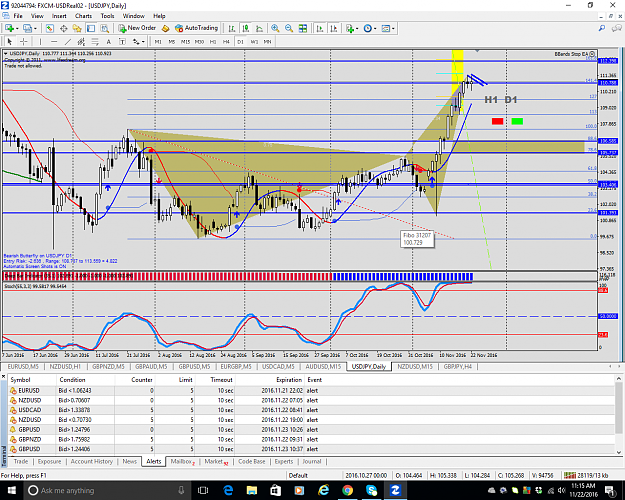This screenshot has height=500, width=625.
Task: Launch MetaEditor from the toolbar
Action: pos(165,28)
